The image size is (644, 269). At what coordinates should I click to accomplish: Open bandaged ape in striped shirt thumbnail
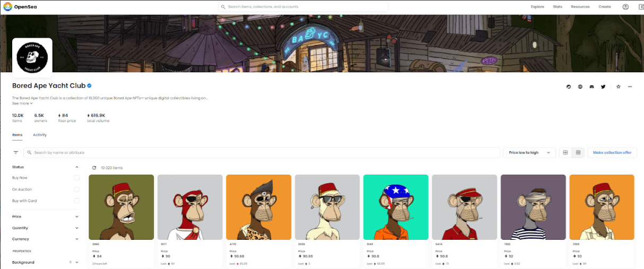pos(533,207)
